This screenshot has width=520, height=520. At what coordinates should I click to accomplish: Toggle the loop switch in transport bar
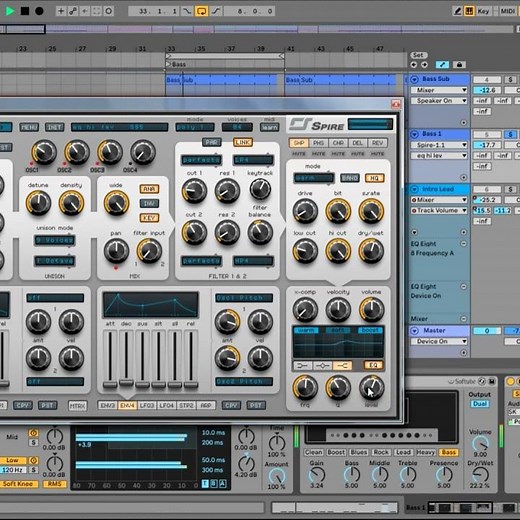201,11
